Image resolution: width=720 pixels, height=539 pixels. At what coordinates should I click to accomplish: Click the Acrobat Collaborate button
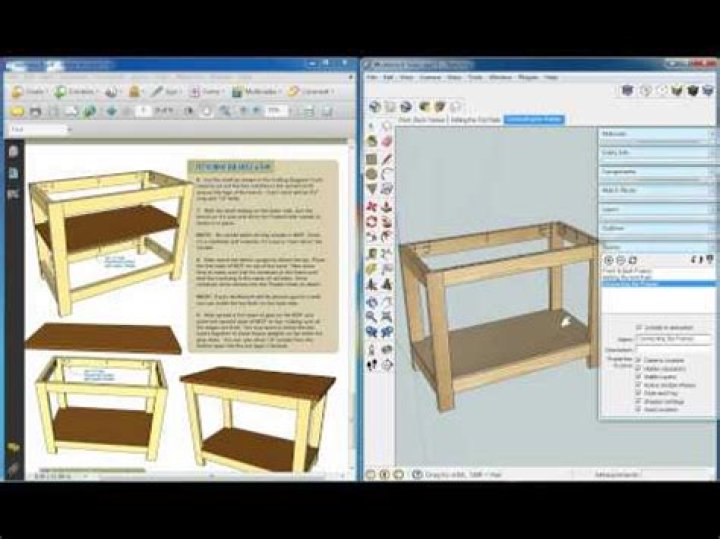112,91
